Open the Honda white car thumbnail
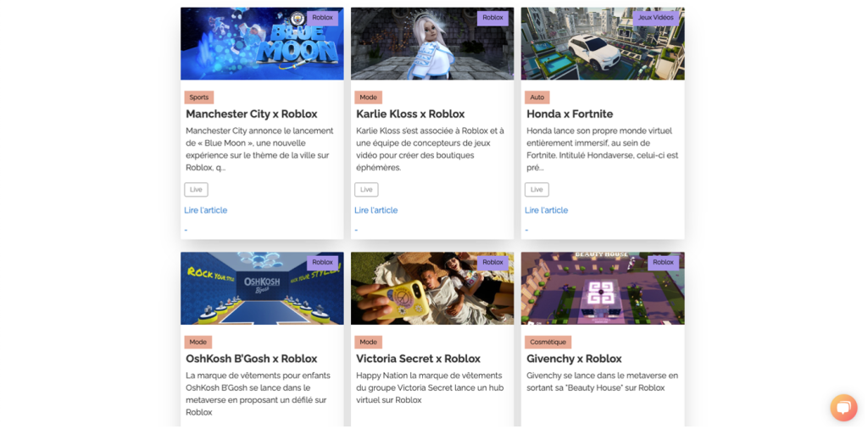The height and width of the screenshot is (429, 868). tap(603, 44)
